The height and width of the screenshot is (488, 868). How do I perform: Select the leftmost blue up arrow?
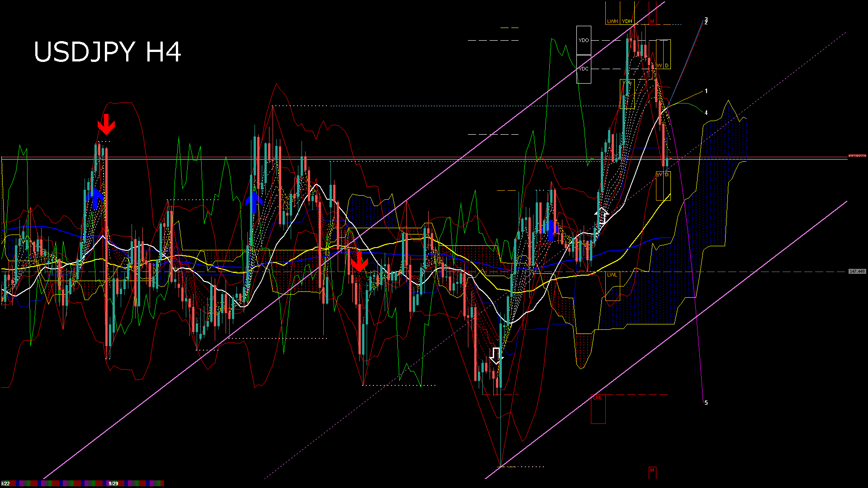point(95,198)
